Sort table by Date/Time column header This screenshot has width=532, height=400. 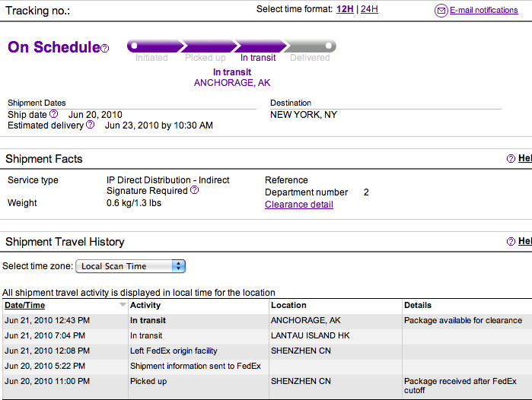pos(25,305)
